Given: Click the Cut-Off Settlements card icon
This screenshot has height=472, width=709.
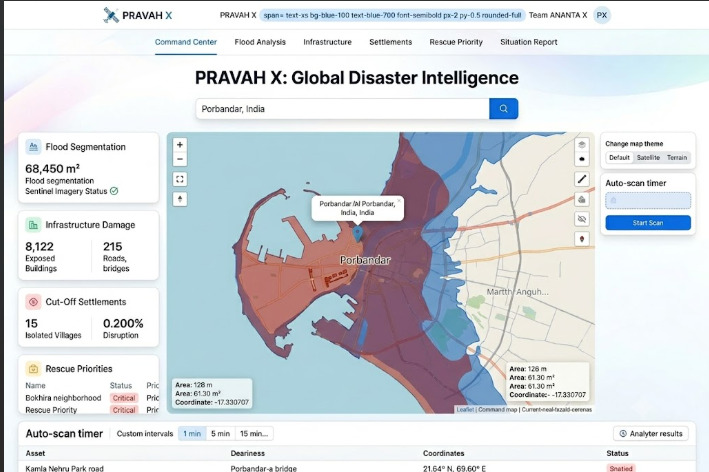Looking at the screenshot, I should pos(33,302).
